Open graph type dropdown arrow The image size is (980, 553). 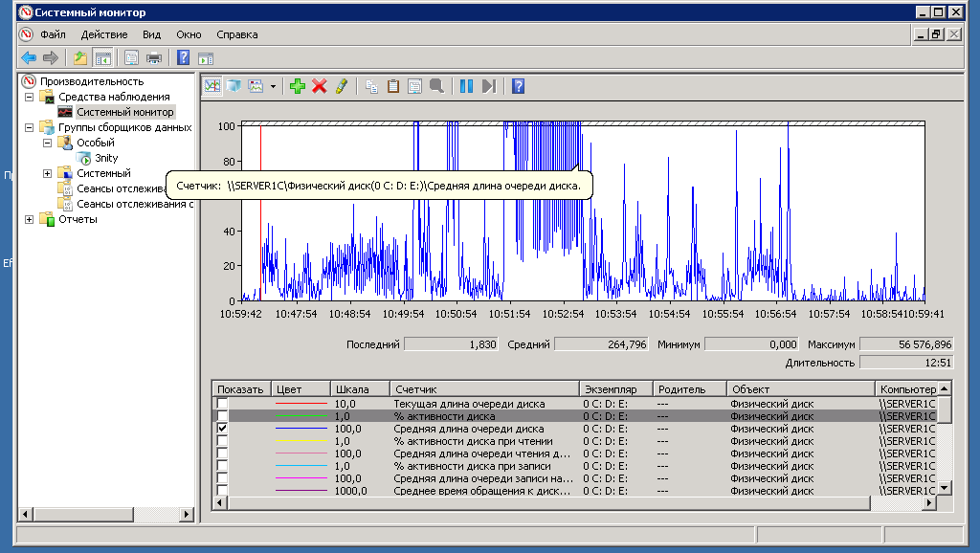(x=273, y=87)
